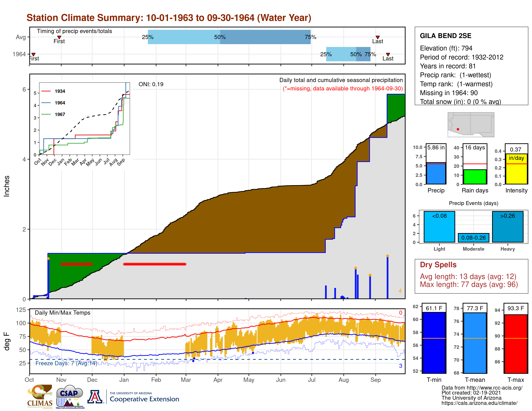Click 'Cooperative Extension' text
The width and height of the screenshot is (532, 411).
point(144,399)
